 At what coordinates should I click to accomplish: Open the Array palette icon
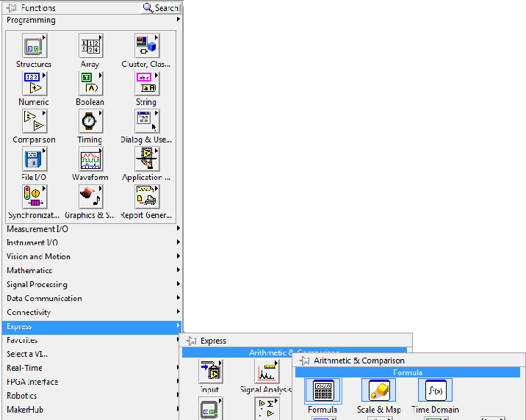point(90,46)
